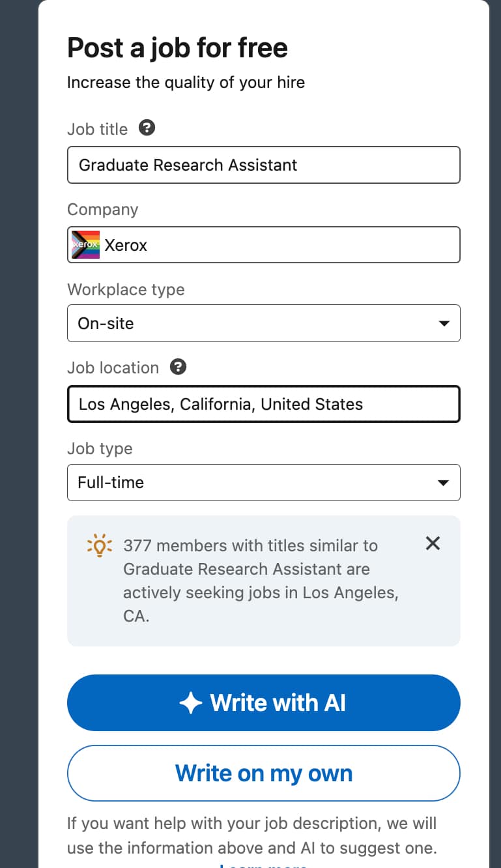The width and height of the screenshot is (501, 868).
Task: Open the Job title help tooltip
Action: [x=147, y=128]
